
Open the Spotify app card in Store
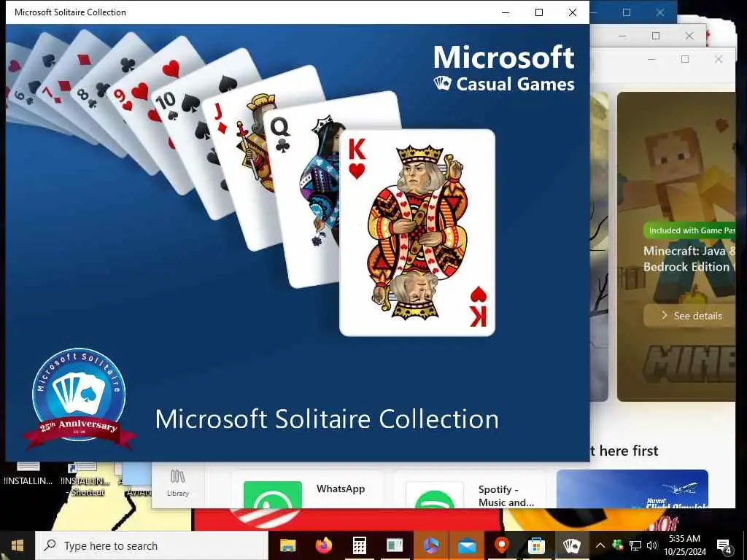click(x=470, y=489)
